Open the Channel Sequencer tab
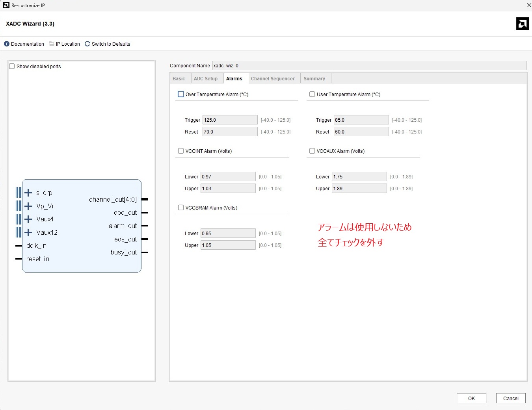Screen dimensions: 532x410 273,79
